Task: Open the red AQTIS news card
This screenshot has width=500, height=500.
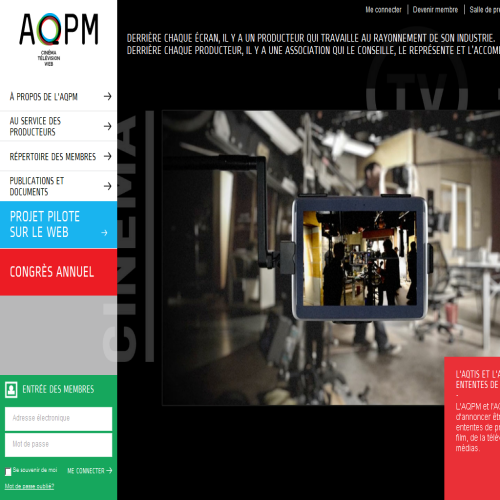Action: click(472, 428)
